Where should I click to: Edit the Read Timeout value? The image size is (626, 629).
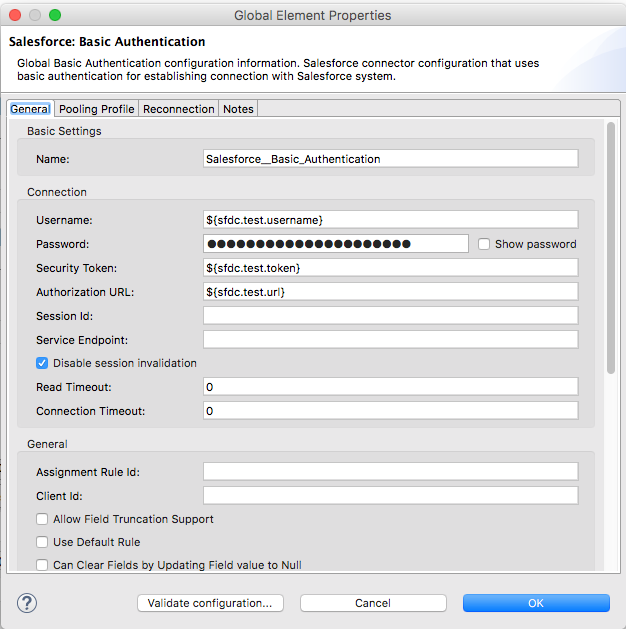click(391, 387)
